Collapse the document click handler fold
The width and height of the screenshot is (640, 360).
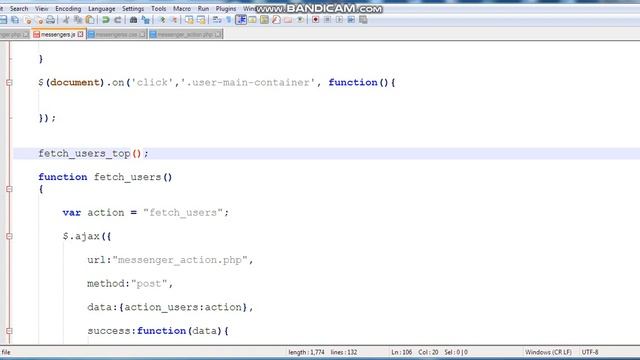pyautogui.click(x=9, y=82)
